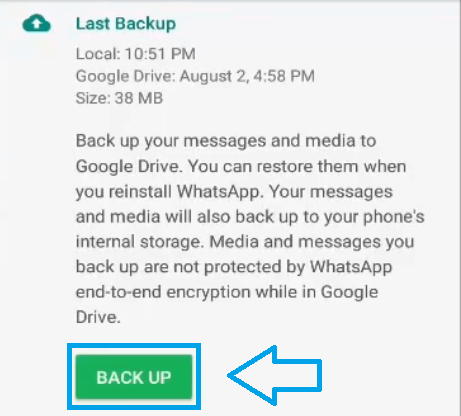
Task: Click 'You can restore them when' text
Action: pyautogui.click(x=297, y=166)
